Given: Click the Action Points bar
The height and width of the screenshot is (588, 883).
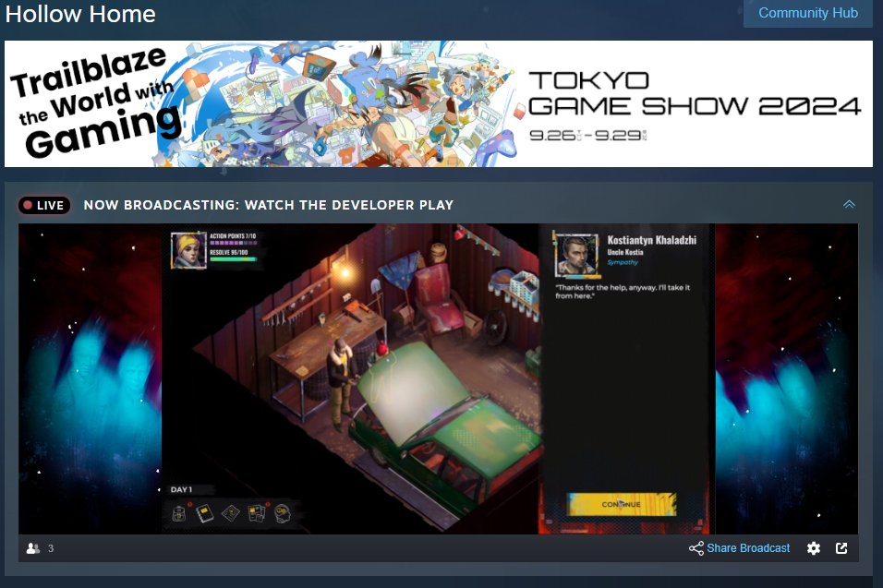Looking at the screenshot, I should point(233,243).
